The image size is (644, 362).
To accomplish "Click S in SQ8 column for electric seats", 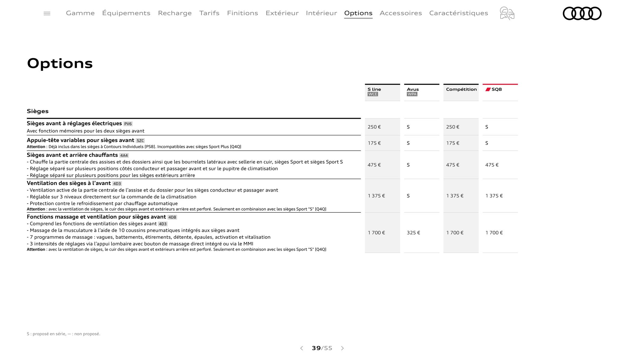I will [487, 127].
